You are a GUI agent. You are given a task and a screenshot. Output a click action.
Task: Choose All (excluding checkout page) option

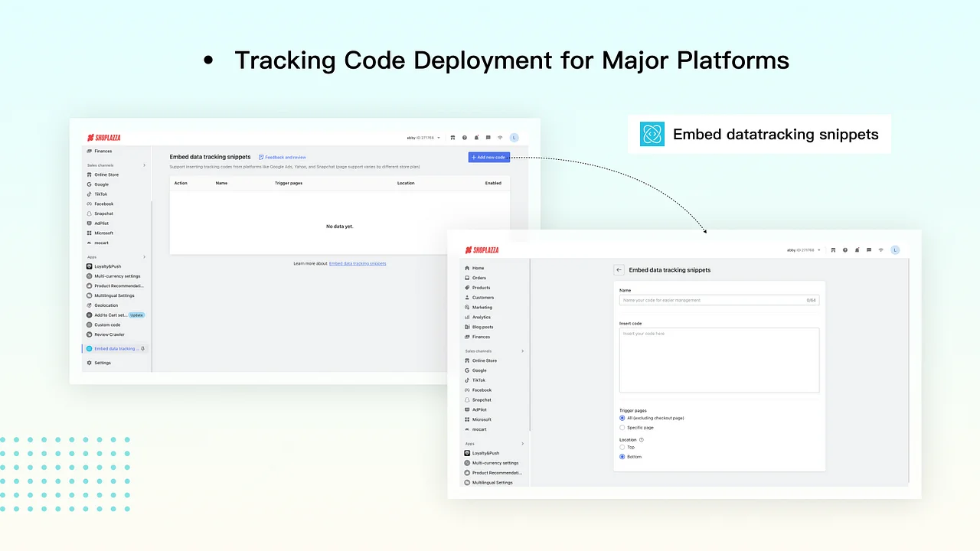622,418
